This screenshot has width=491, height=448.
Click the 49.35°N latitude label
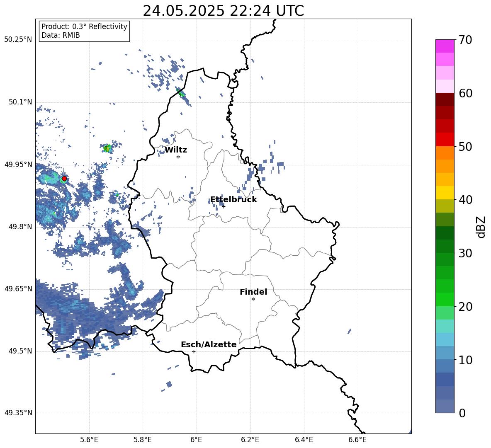tap(18, 413)
